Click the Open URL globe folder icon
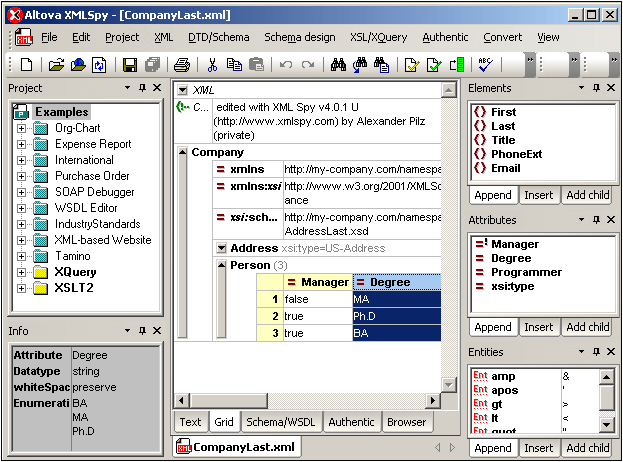This screenshot has height=462, width=623. point(78,64)
